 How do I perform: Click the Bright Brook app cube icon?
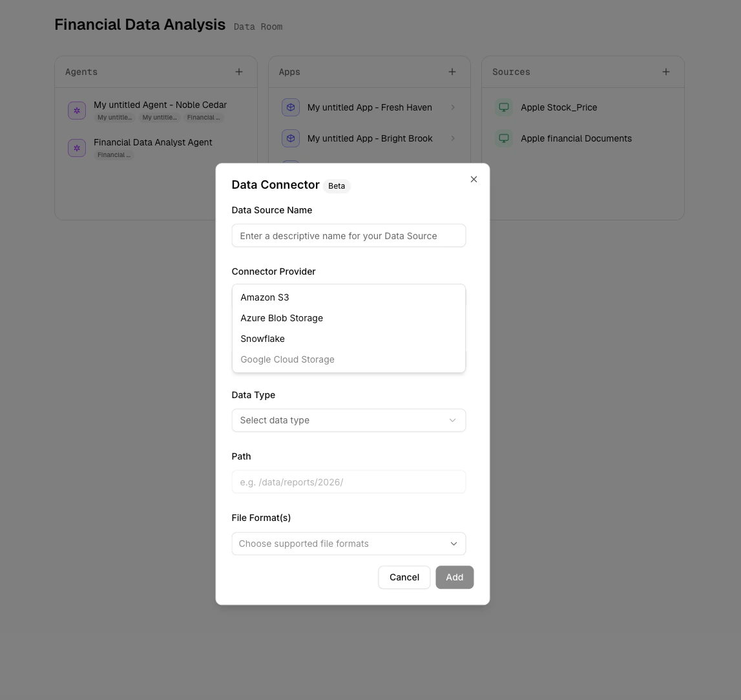click(x=291, y=138)
